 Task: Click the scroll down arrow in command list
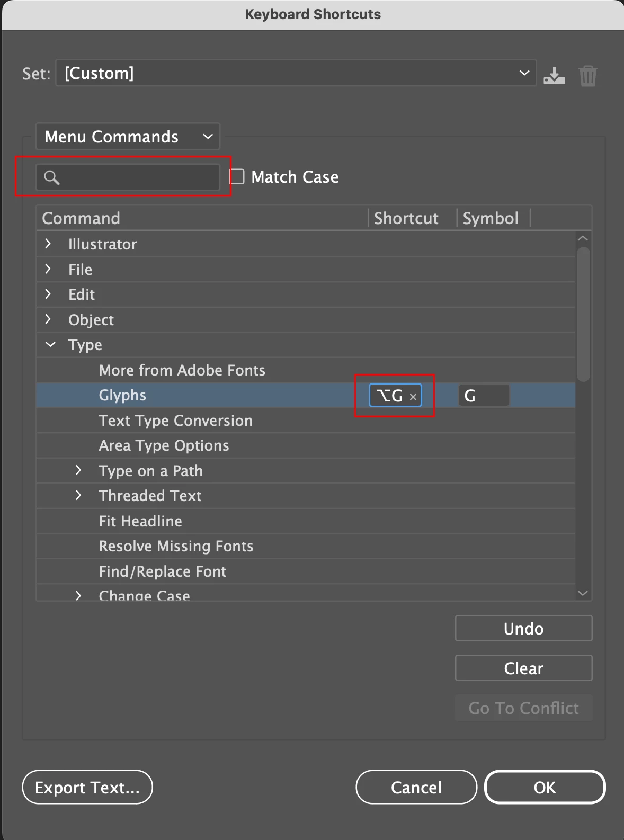(x=583, y=593)
